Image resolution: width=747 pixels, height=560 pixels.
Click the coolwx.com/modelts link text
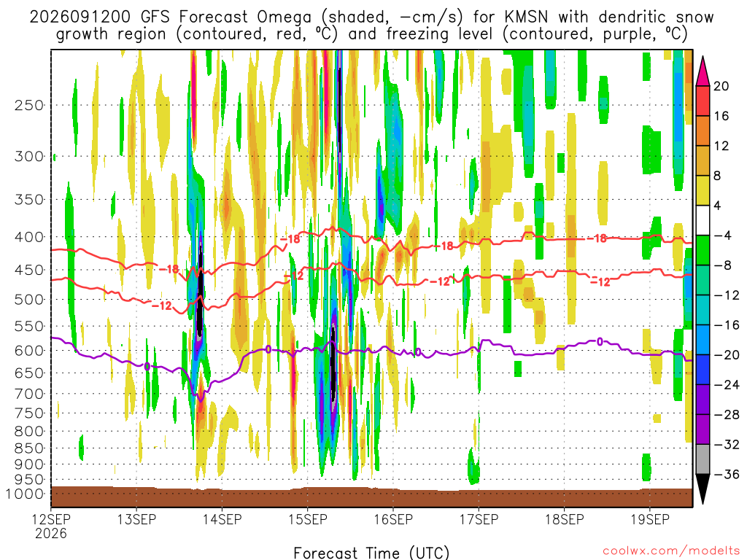(x=671, y=551)
